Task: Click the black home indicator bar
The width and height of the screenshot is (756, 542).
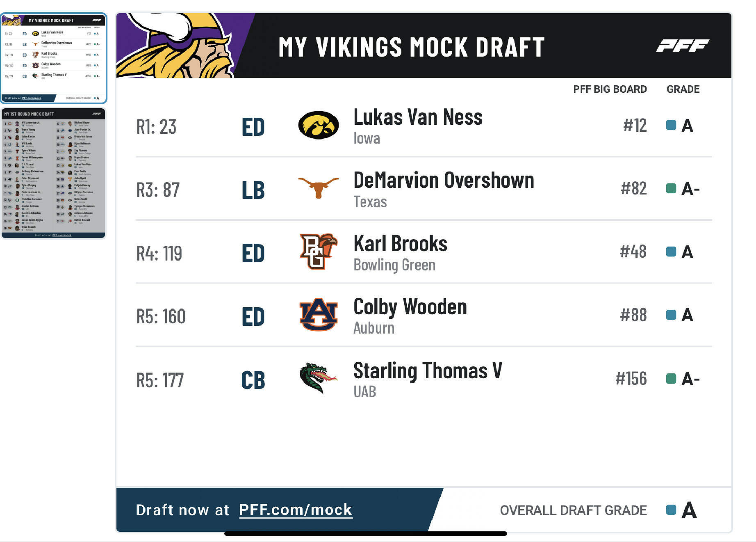Action: coord(365,534)
